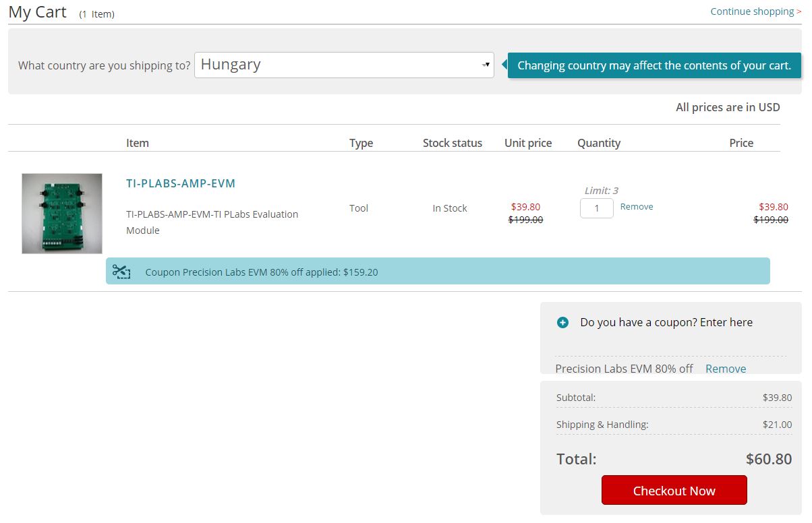
Task: Click 'Do you have a coupon? Enter here'
Action: click(x=666, y=322)
